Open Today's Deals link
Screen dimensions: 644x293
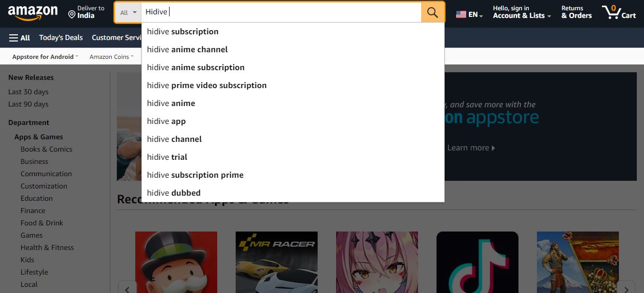pos(60,37)
